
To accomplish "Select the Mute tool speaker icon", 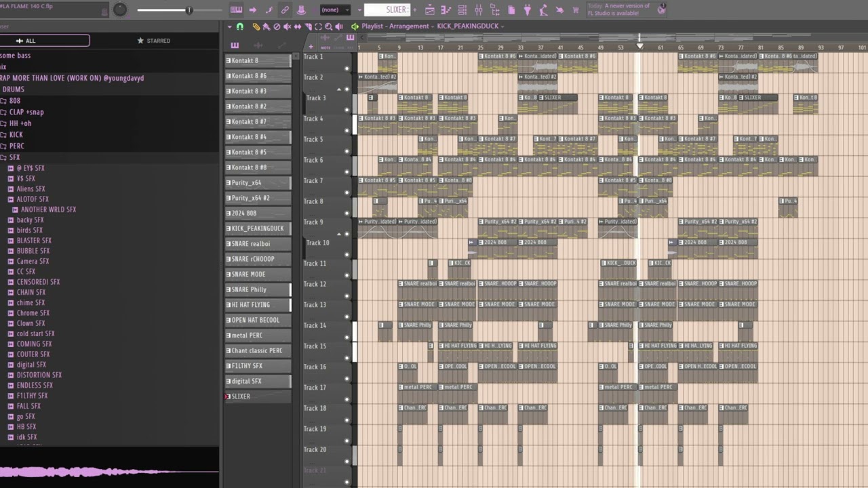I will (287, 26).
